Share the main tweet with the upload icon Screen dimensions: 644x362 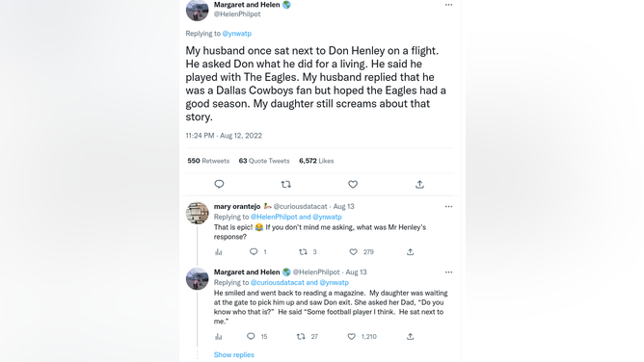(x=419, y=185)
